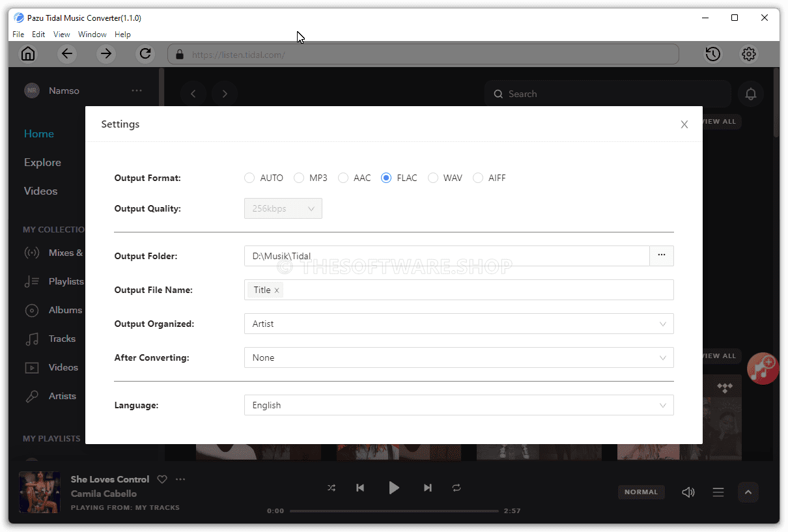Skip to the next track
Screen dimensions: 788x532
click(x=428, y=488)
